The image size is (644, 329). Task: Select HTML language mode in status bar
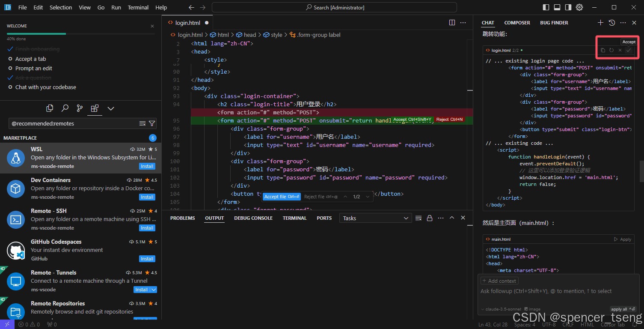click(587, 325)
